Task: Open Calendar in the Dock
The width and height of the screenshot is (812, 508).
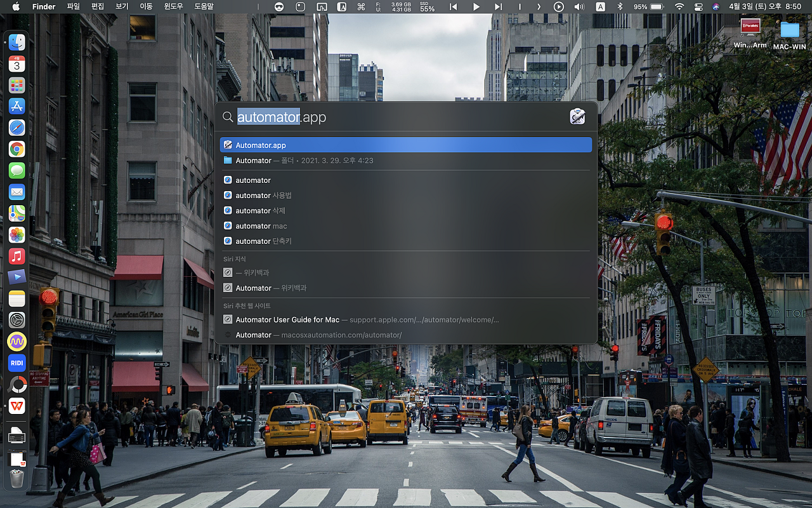Action: coord(17,63)
